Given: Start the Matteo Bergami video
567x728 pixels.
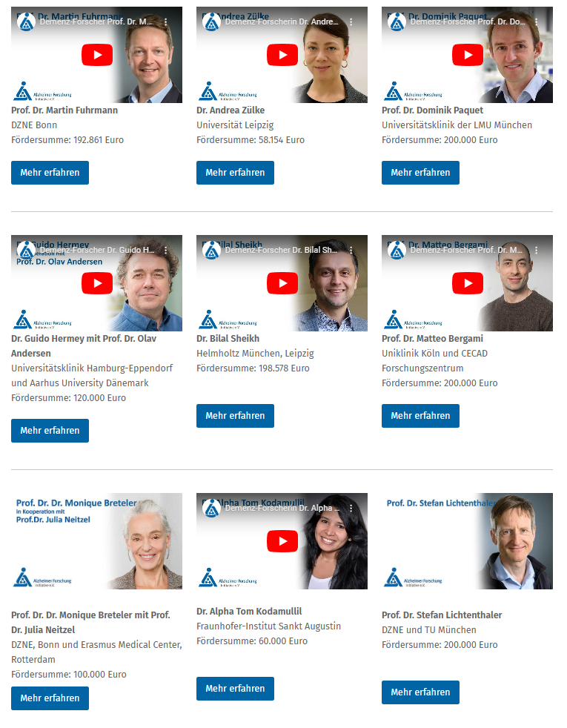Looking at the screenshot, I should (x=468, y=283).
